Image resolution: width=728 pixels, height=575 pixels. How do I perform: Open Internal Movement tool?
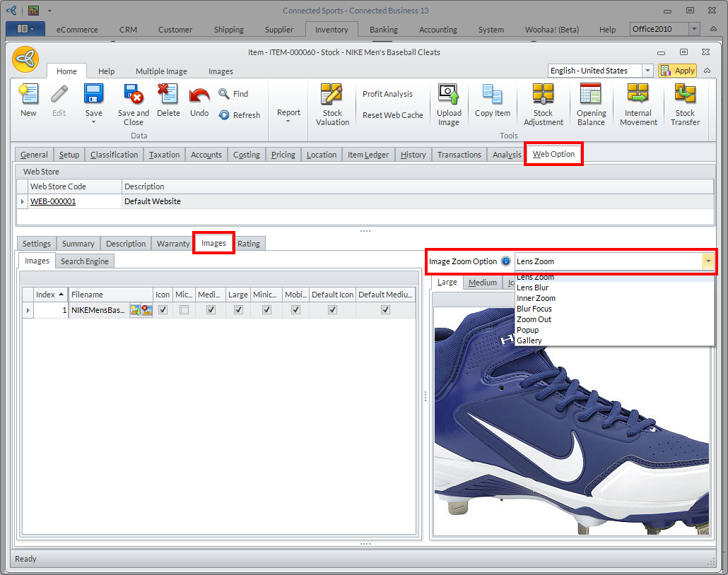pos(638,94)
